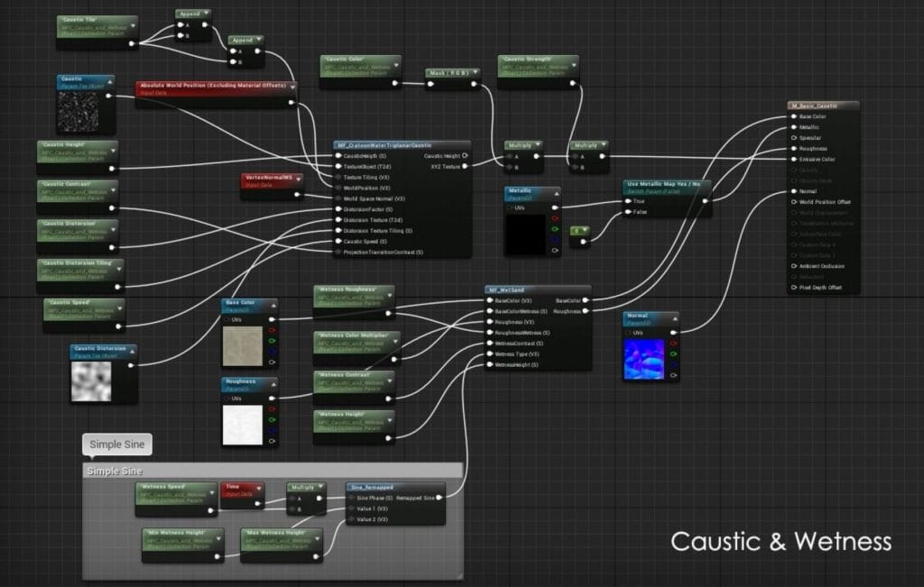The image size is (924, 587).
Task: Click the WetnessHeight (S) input pin on MF_WetSand
Action: point(489,365)
